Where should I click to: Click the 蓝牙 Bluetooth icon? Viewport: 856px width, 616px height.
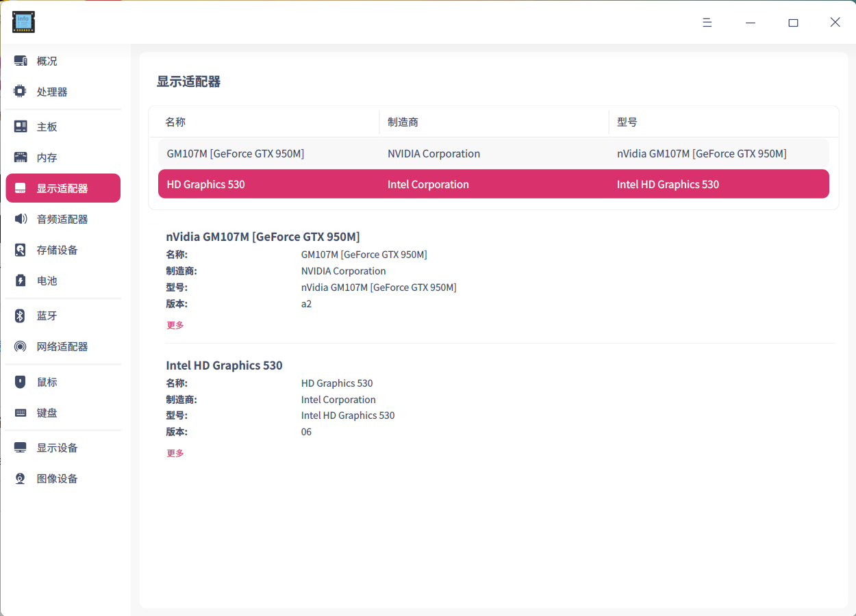click(x=21, y=316)
